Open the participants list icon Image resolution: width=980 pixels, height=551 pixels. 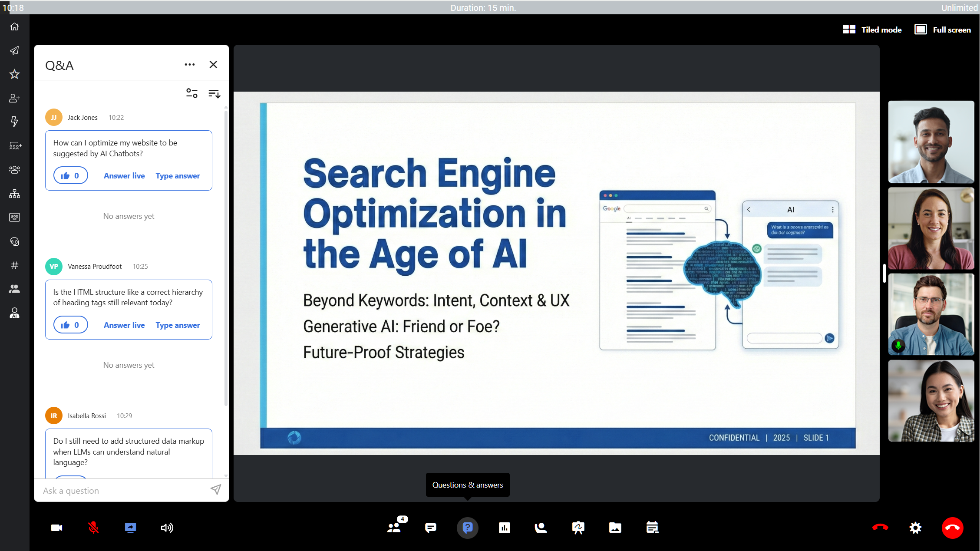tap(394, 528)
